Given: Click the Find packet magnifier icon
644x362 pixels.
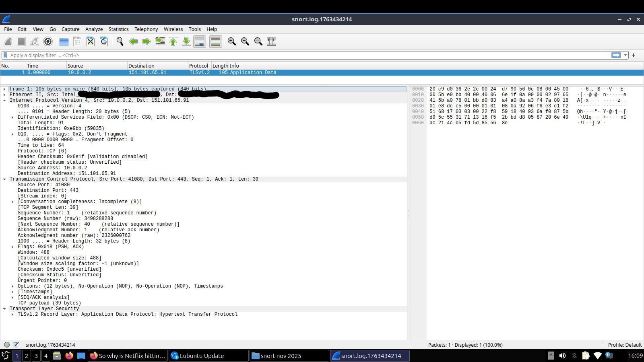Looking at the screenshot, I should click(x=120, y=41).
